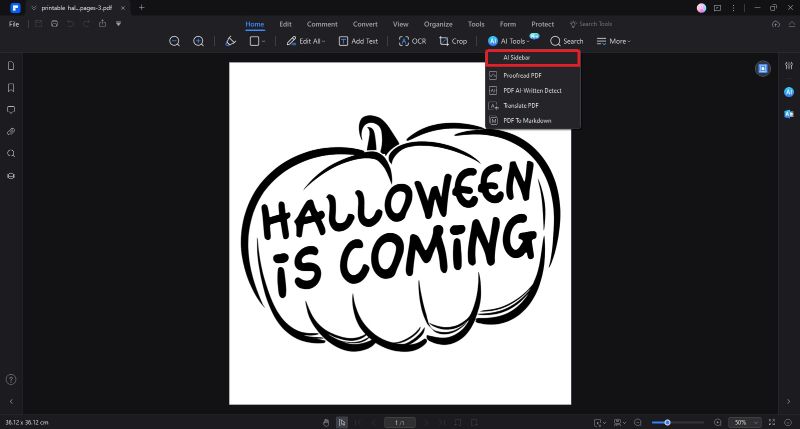Click the Print icon in quick access bar
This screenshot has height=429, width=800.
tap(55, 24)
